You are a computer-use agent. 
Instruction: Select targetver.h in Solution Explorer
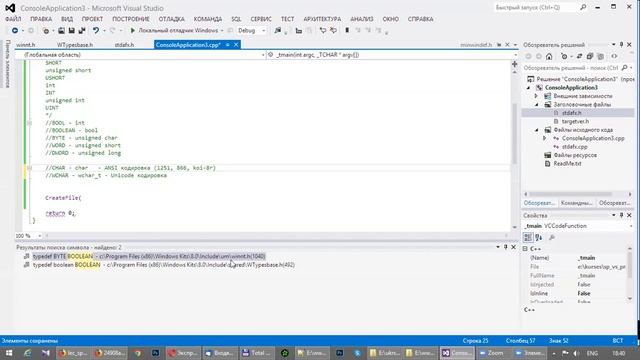coord(575,121)
